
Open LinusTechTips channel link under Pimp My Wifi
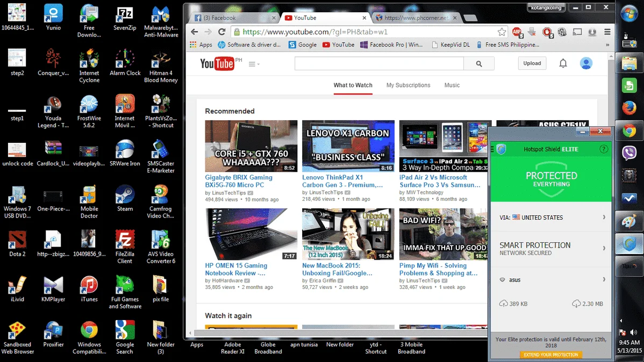pyautogui.click(x=423, y=281)
